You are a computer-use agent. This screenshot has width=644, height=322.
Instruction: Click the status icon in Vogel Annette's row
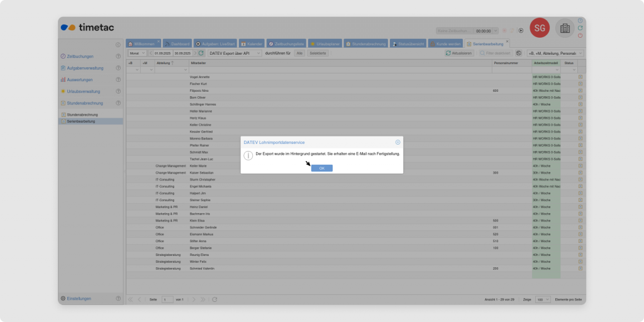[580, 77]
